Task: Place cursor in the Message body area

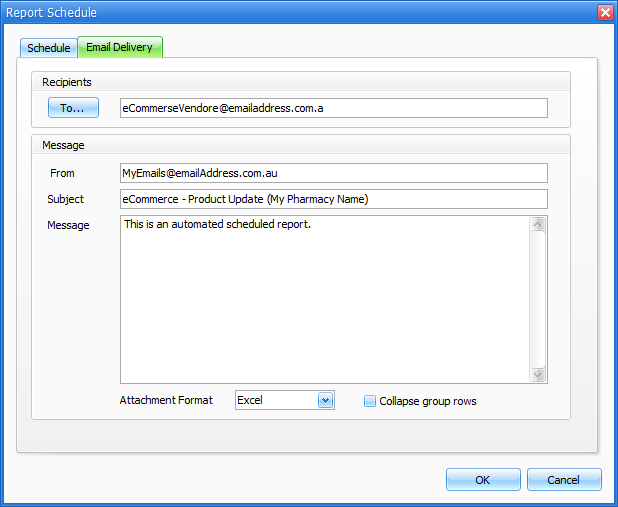Action: point(325,300)
